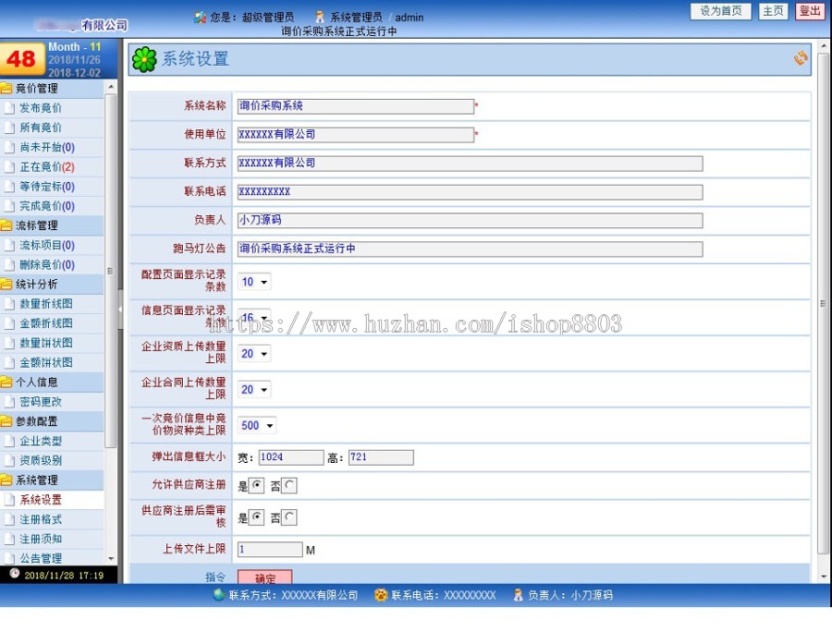Screen dimensions: 832x644
Task: Select 否 for 允许供应商注册
Action: point(289,485)
